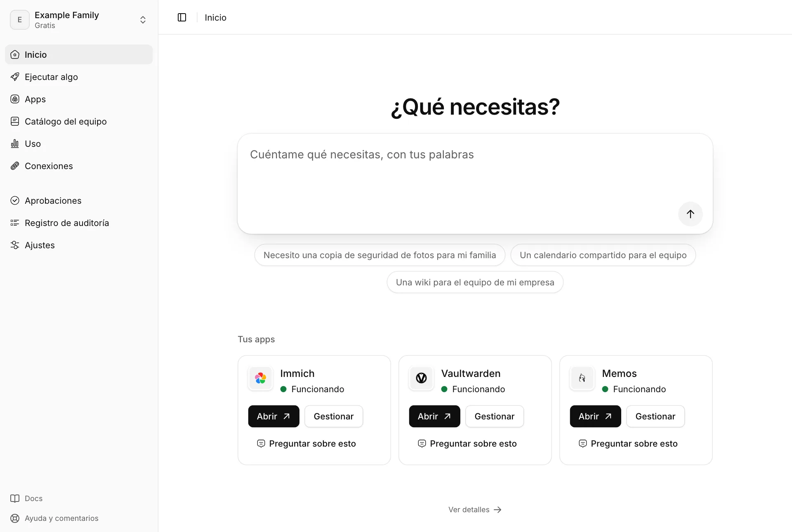Image resolution: width=792 pixels, height=532 pixels.
Task: Click the lifebuoy Ayuda y comentarios icon
Action: coord(15,518)
